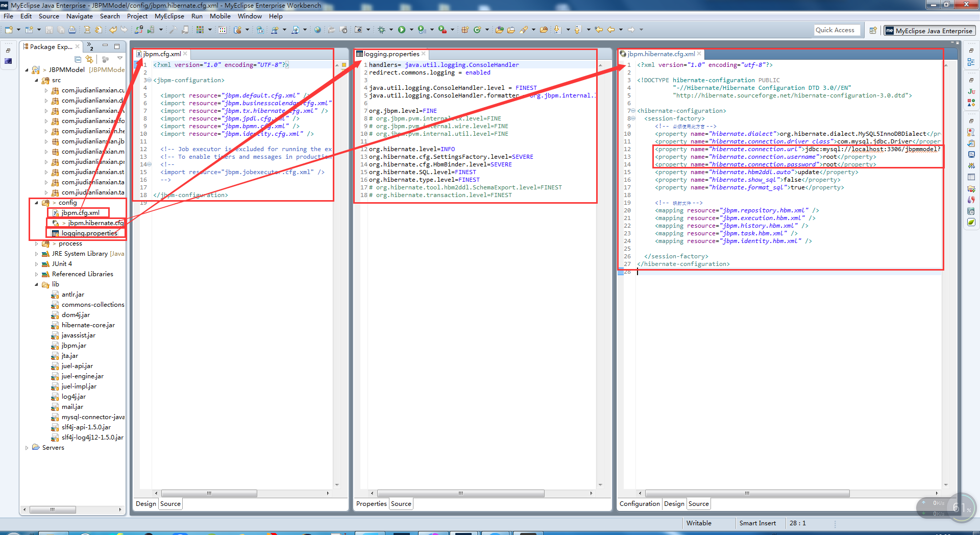Select the jbpm.hibernate.cfg.xml editor tab

(x=661, y=54)
